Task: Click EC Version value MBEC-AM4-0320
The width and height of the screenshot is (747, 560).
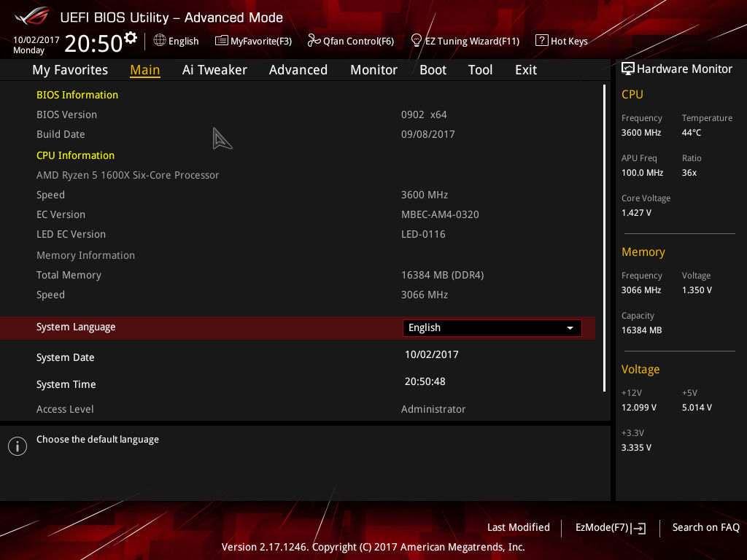Action: [440, 215]
